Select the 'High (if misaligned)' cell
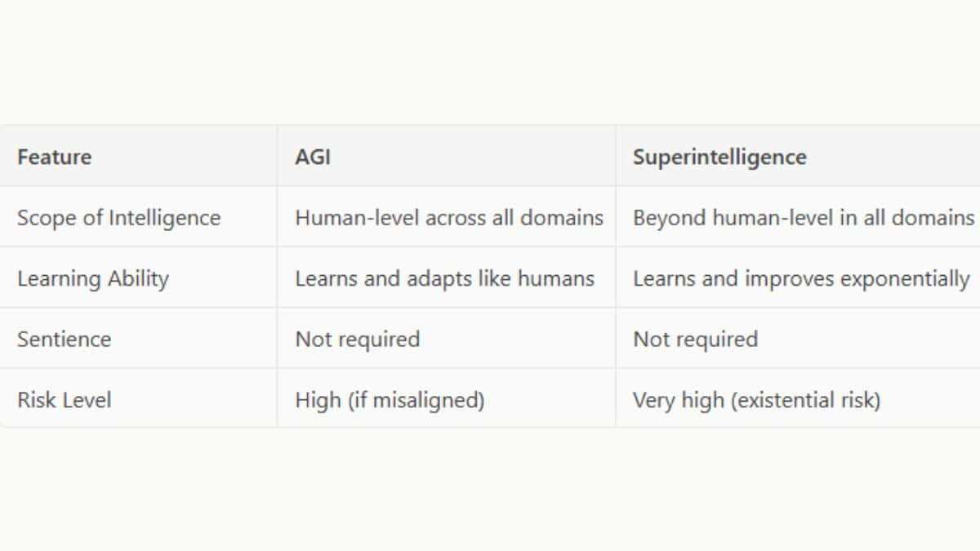This screenshot has height=551, width=980. (x=390, y=400)
